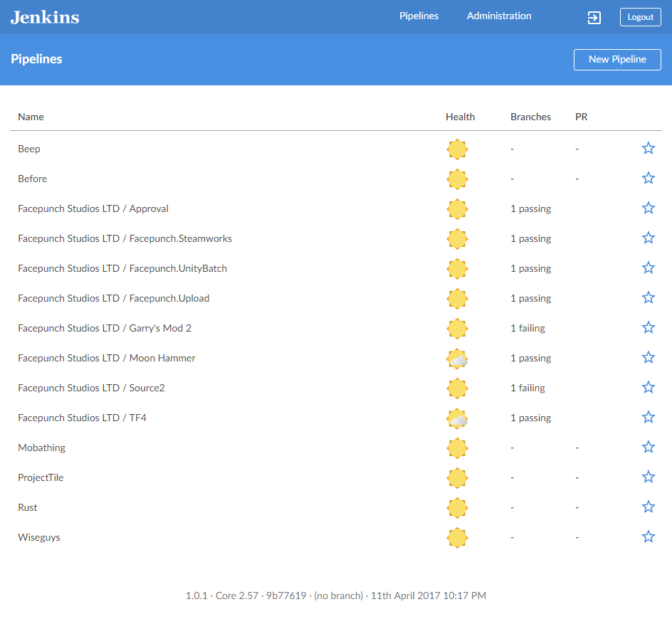Click sunny health icon for Wiseguys
Viewport: 672px width, 619px height.
click(457, 538)
